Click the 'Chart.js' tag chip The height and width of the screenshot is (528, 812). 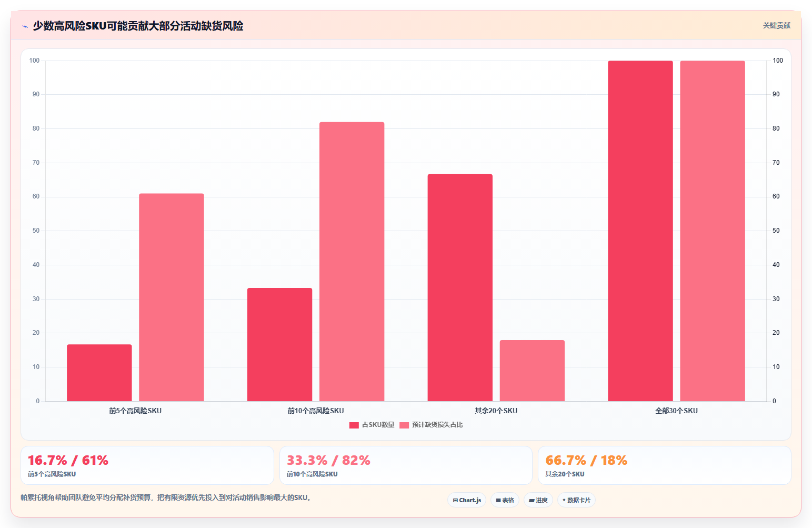pos(467,500)
